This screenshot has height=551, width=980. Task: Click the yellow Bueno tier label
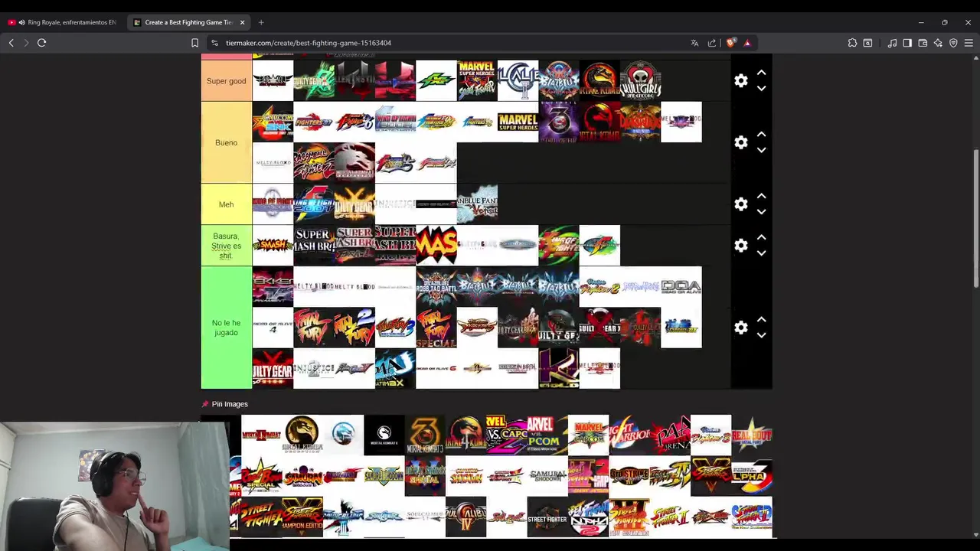coord(226,142)
